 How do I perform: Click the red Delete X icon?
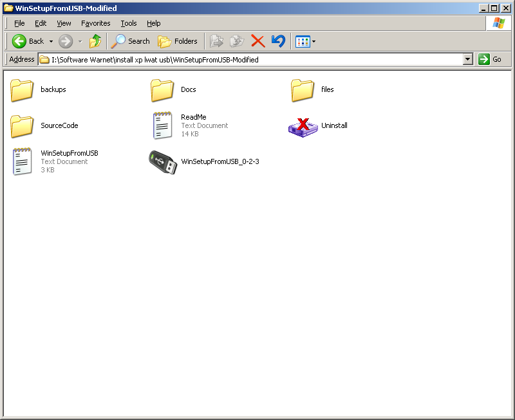click(258, 41)
